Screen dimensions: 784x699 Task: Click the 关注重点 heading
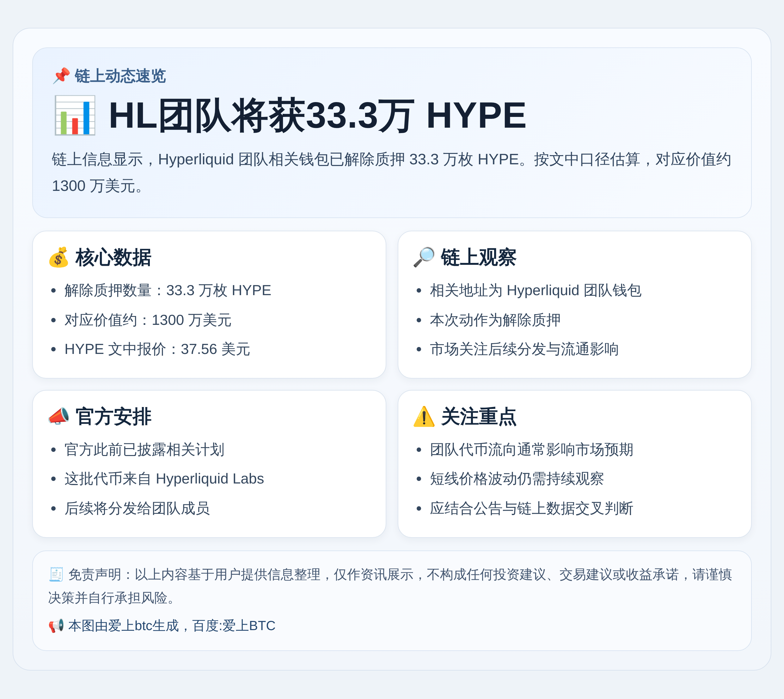point(479,417)
